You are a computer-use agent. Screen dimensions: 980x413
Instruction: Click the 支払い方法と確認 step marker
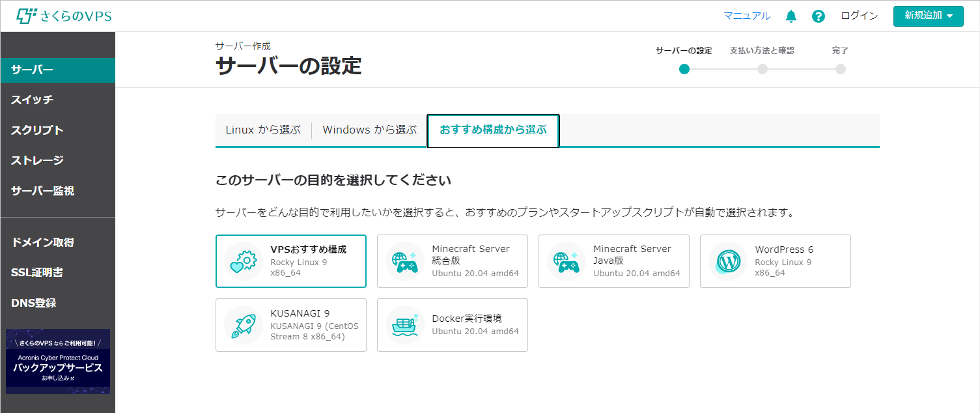pyautogui.click(x=762, y=69)
